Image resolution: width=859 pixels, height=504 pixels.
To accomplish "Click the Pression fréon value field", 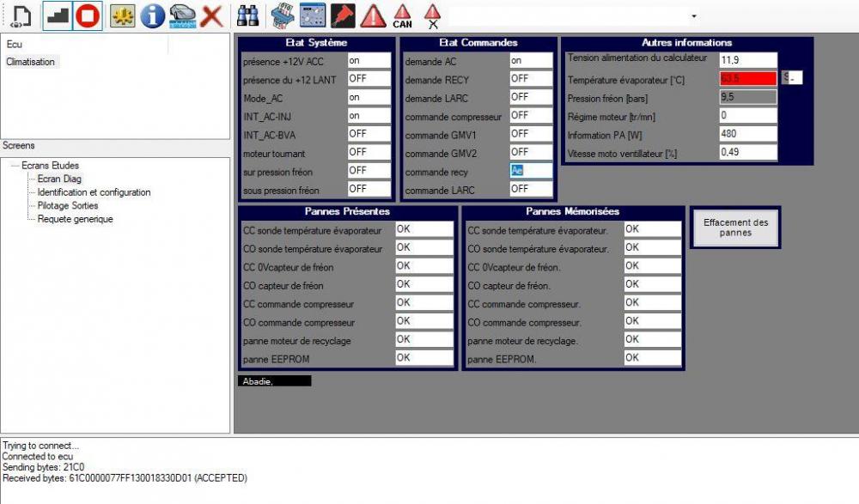I will point(748,97).
